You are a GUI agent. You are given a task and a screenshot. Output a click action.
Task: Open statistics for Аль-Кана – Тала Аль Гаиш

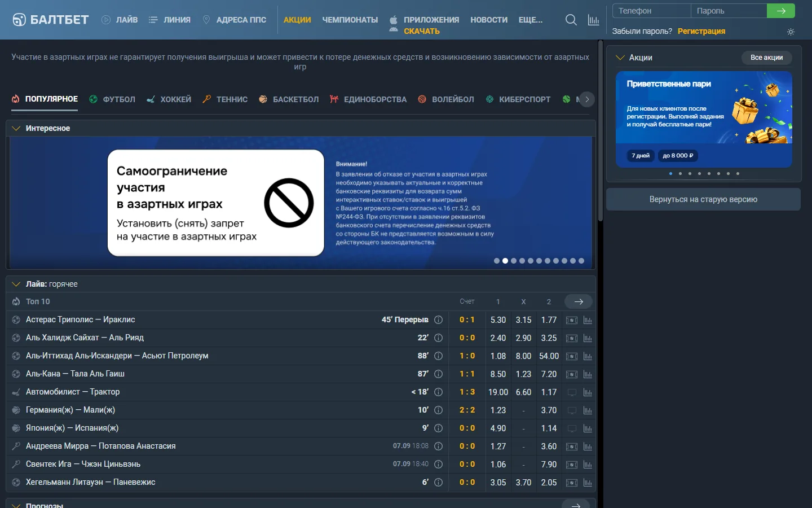588,374
